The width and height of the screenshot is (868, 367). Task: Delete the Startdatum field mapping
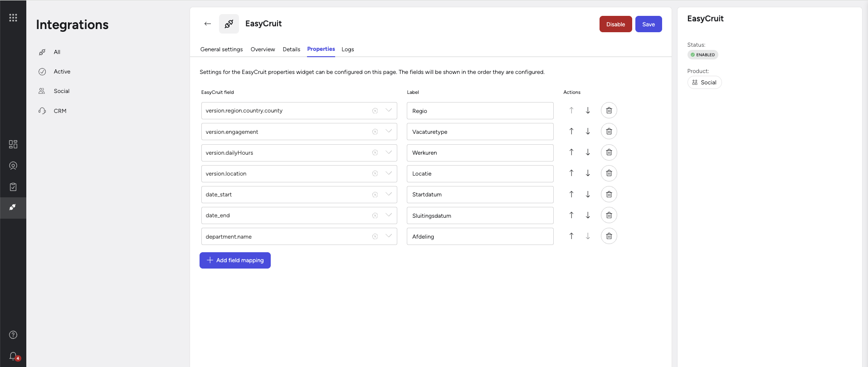pos(609,194)
